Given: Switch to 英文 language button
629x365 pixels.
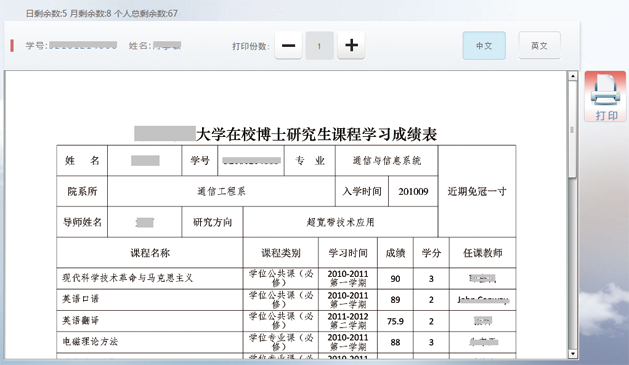Looking at the screenshot, I should tap(539, 46).
